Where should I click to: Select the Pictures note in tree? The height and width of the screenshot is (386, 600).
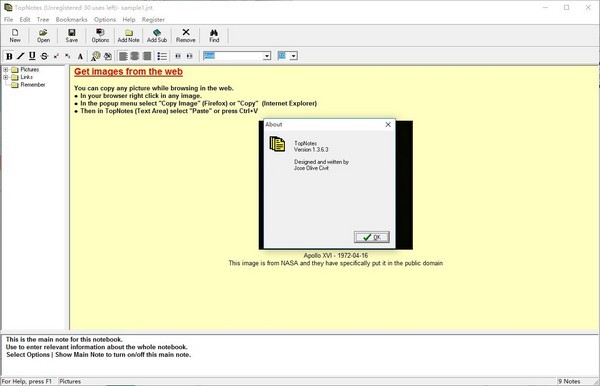pyautogui.click(x=29, y=70)
